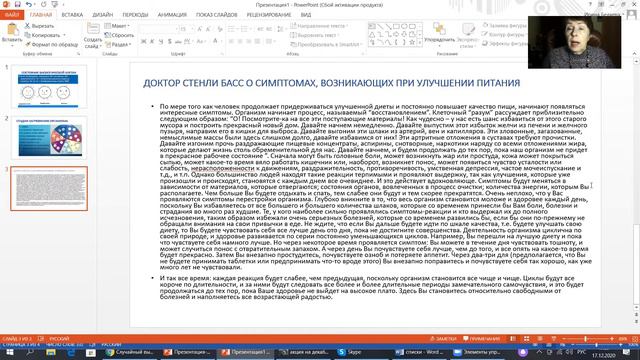Screen dimensions: 640x360
Task: Click the start-from-beginning slideshow icon
Action: pos(54,4)
